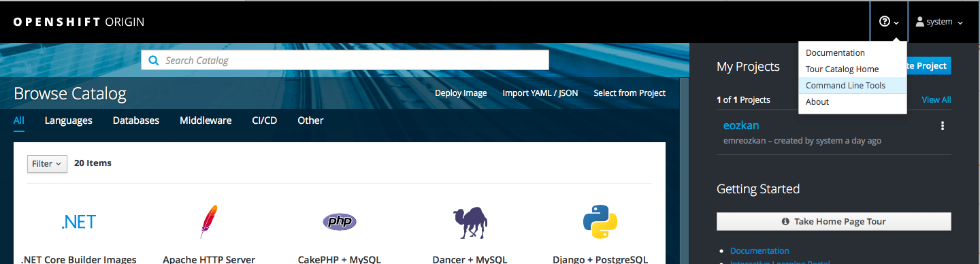Switch to the Other tab
The image size is (980, 264).
click(x=310, y=120)
